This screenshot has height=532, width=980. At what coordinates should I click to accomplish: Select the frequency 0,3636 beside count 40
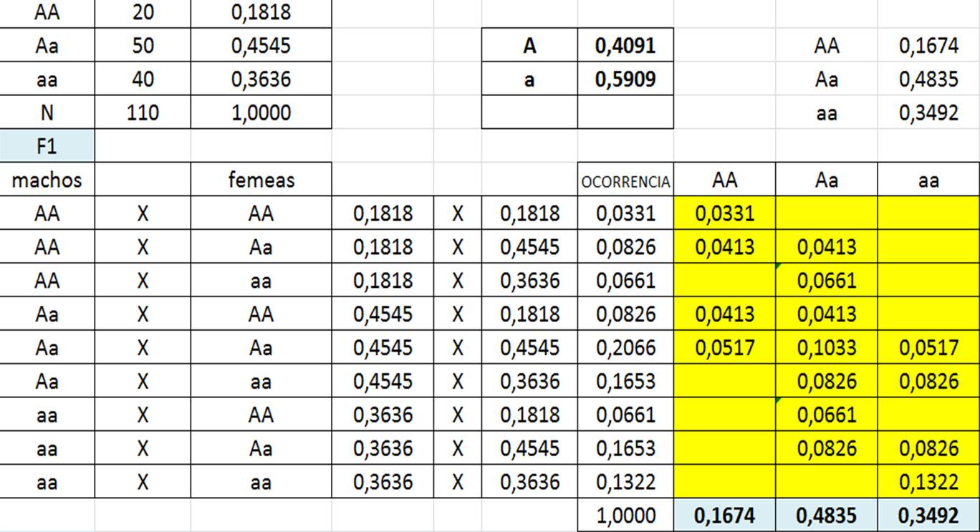[x=261, y=79]
